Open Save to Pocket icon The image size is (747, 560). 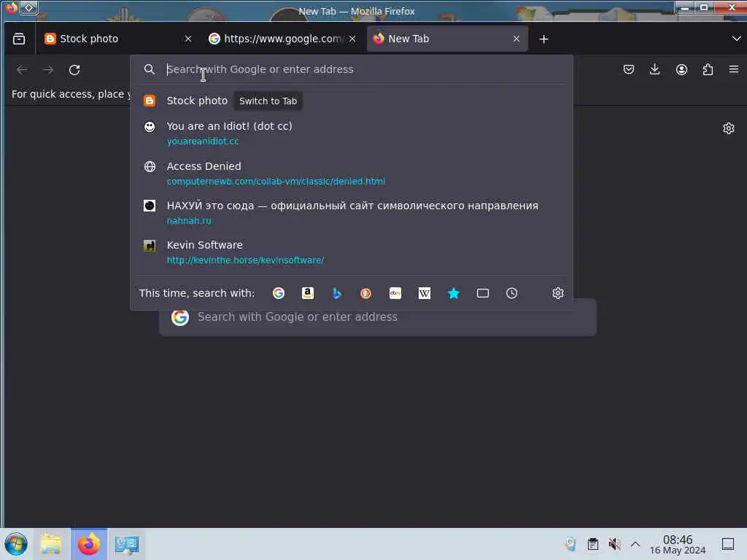(628, 69)
